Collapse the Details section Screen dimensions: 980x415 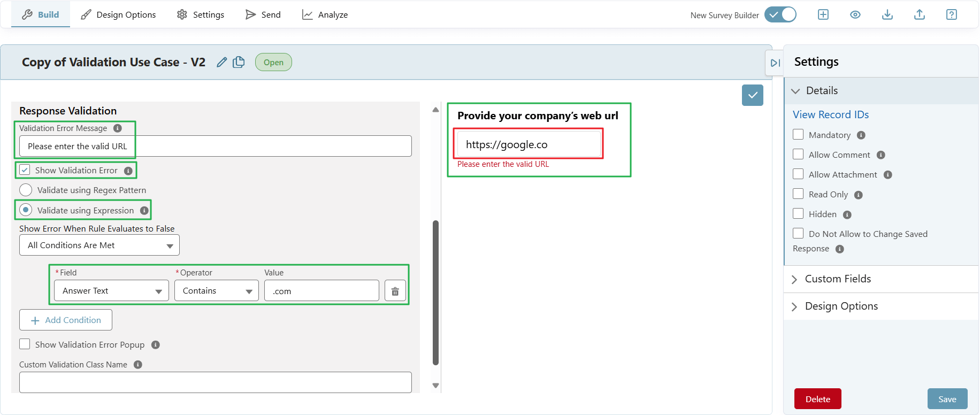[881, 91]
